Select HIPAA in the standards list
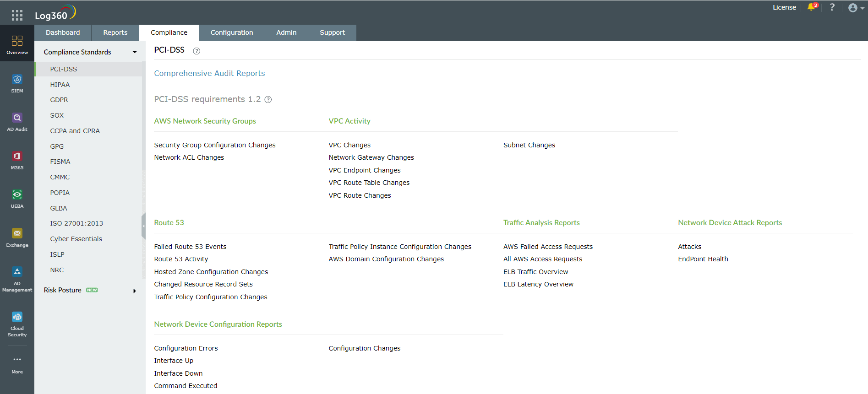The height and width of the screenshot is (394, 868). pyautogui.click(x=60, y=85)
